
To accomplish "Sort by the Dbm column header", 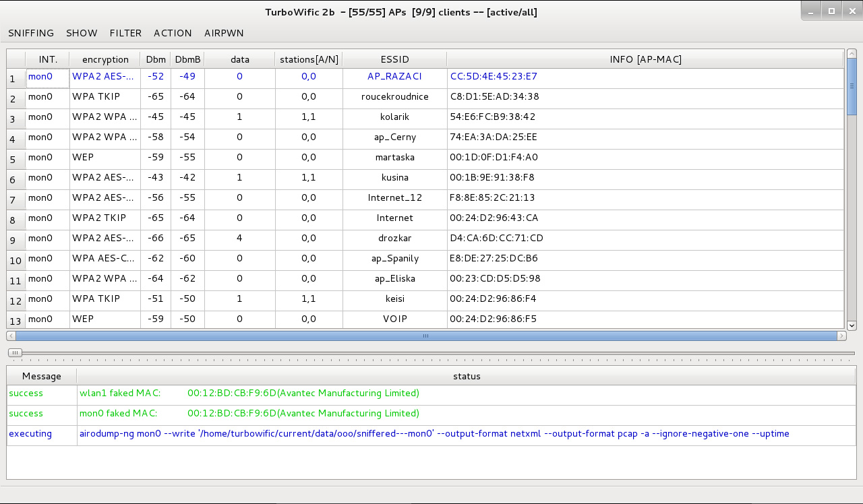I will pyautogui.click(x=156, y=59).
